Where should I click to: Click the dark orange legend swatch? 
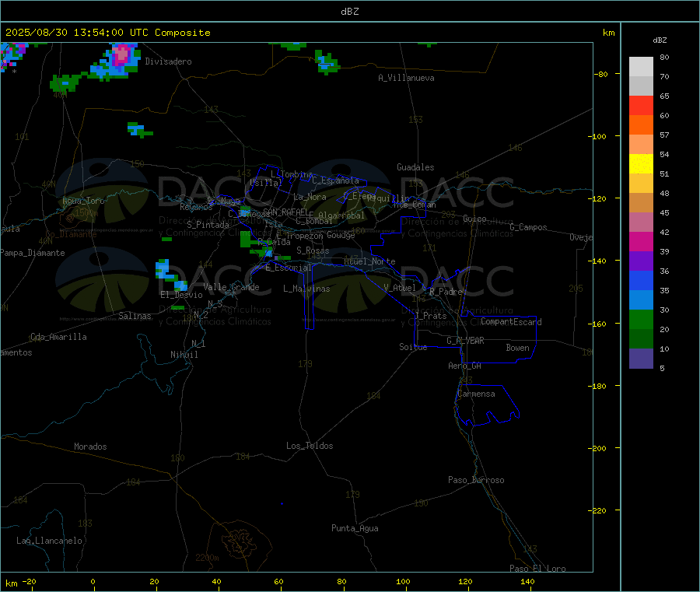pos(641,125)
